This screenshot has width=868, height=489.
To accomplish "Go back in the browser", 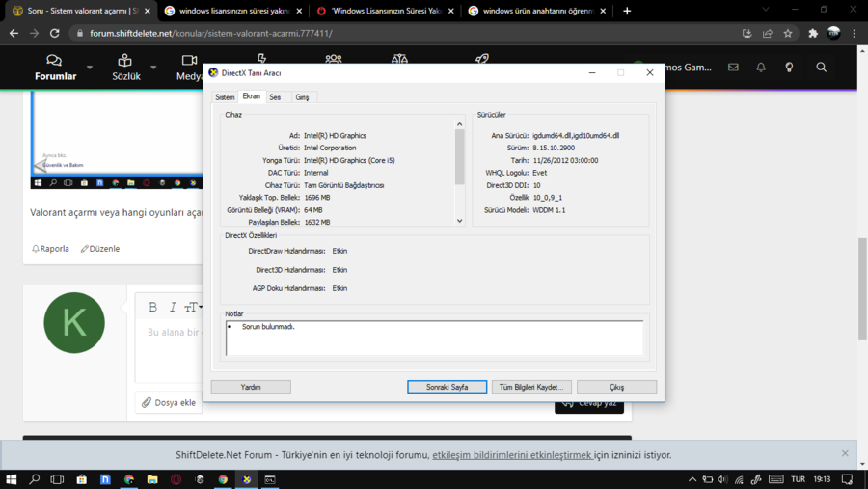I will 14,33.
